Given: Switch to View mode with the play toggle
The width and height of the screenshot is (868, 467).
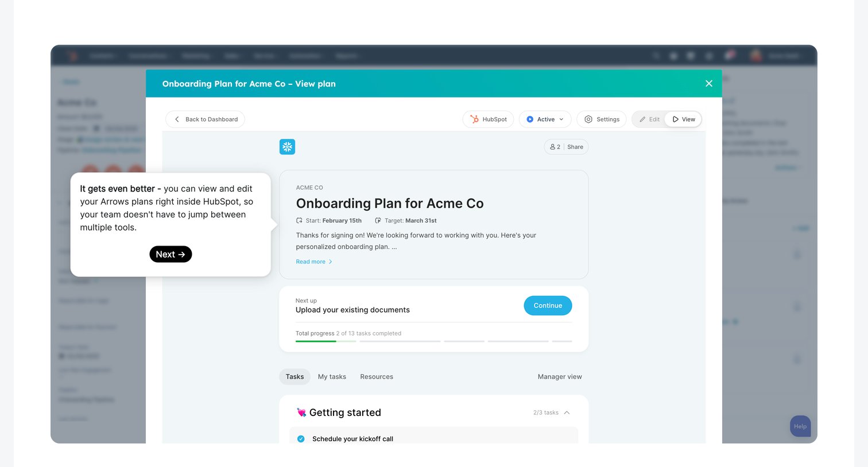Looking at the screenshot, I should [x=683, y=119].
